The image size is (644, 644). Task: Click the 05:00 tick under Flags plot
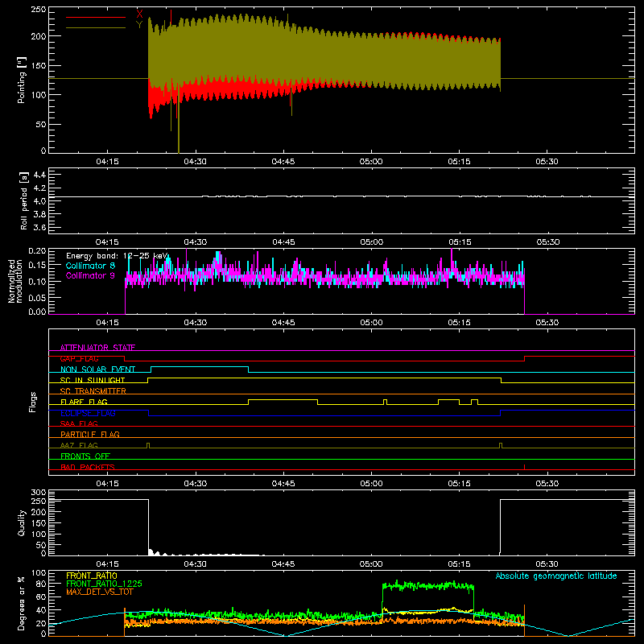click(x=371, y=484)
